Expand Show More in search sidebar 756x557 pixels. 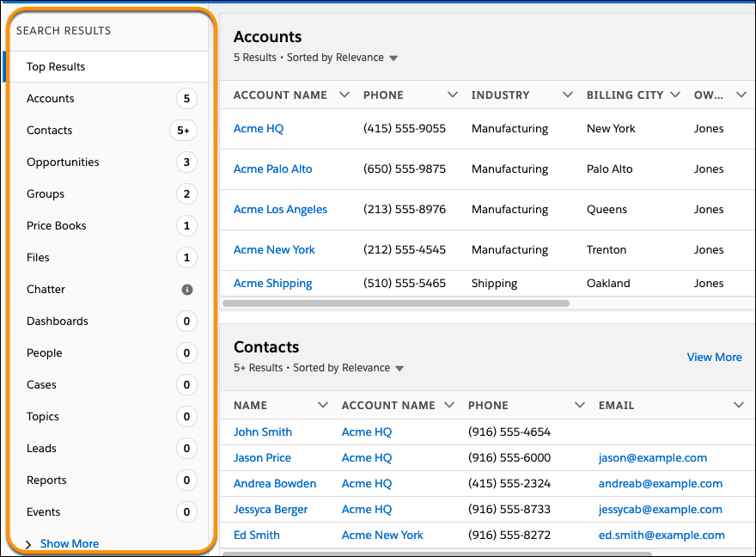[x=69, y=543]
